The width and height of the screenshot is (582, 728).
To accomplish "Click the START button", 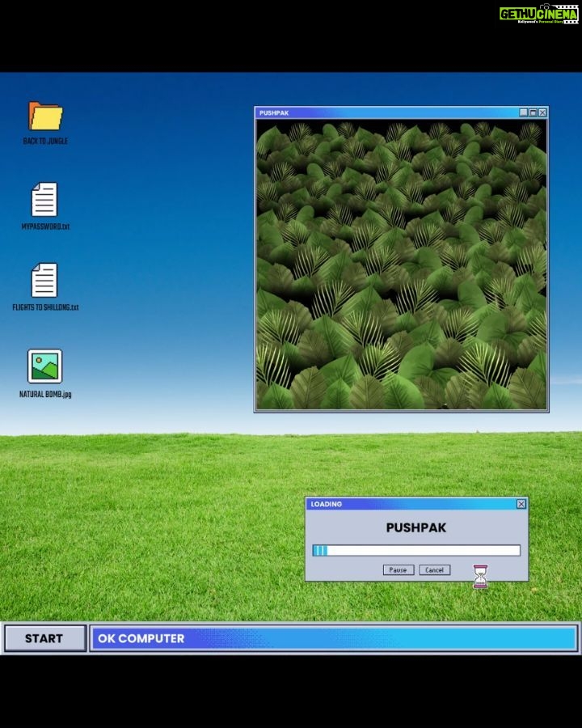I will 45,638.
